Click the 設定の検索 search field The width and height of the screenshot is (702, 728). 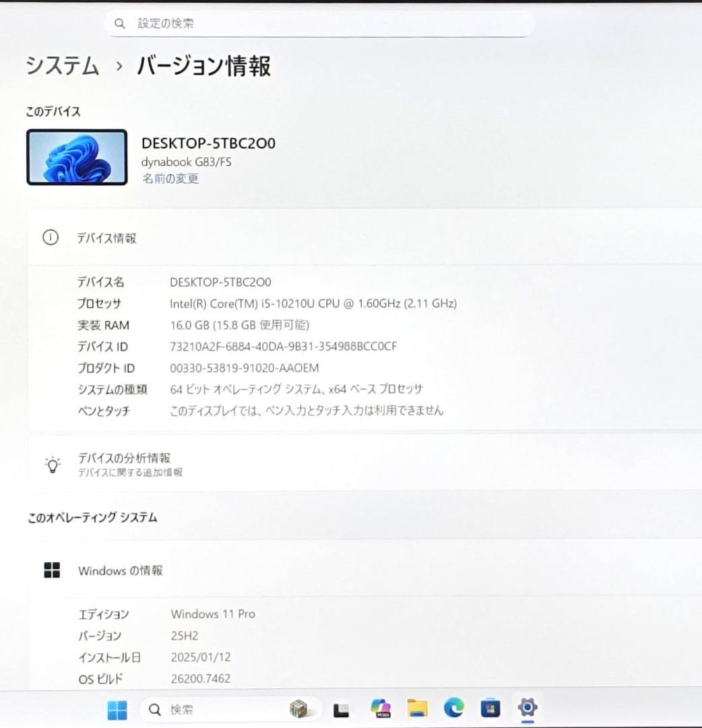pyautogui.click(x=318, y=23)
